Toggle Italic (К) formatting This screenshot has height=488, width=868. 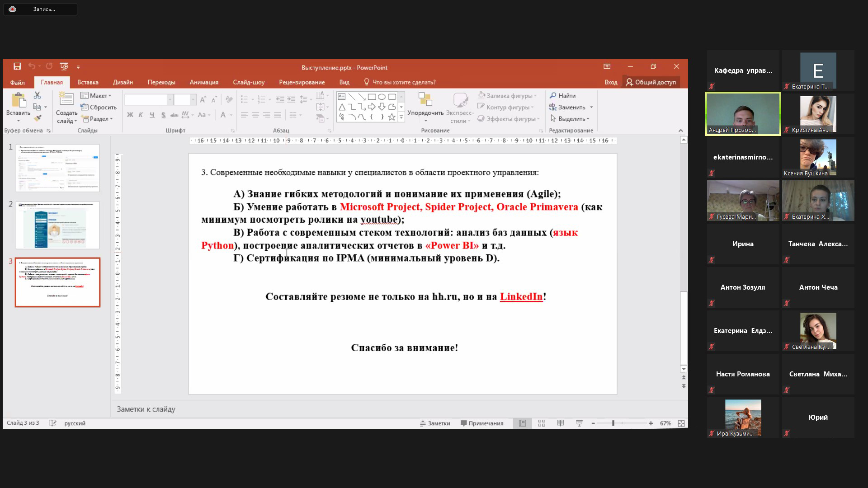coord(141,115)
